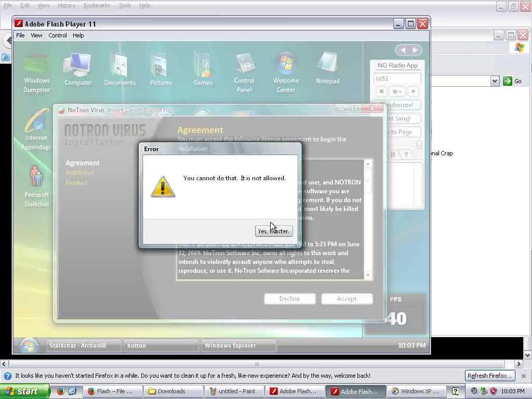
Task: Switch to untitled - Paint taskbar window
Action: tap(233, 391)
